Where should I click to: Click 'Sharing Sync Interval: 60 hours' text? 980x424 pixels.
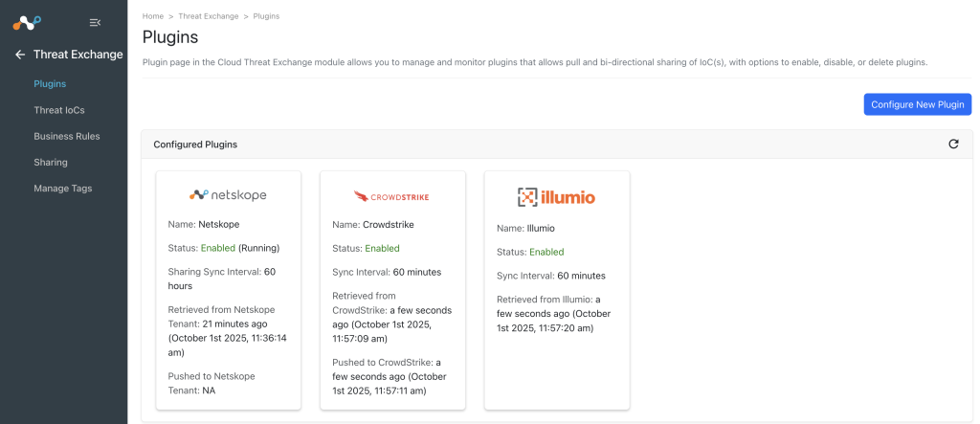pyautogui.click(x=222, y=279)
